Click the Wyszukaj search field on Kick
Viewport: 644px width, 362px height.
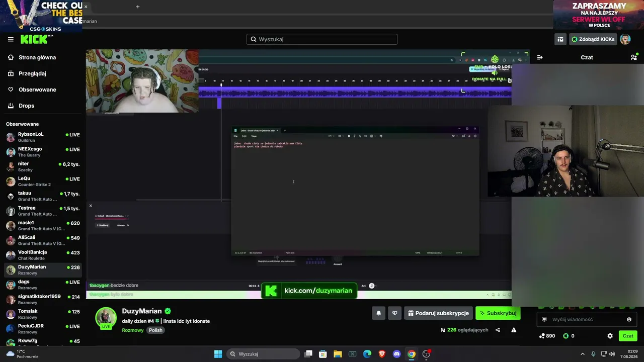[x=322, y=39]
